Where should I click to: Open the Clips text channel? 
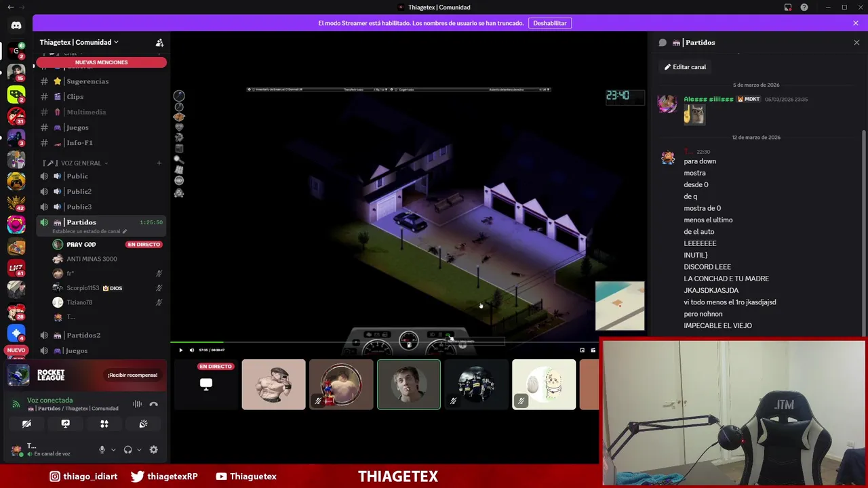click(x=101, y=97)
